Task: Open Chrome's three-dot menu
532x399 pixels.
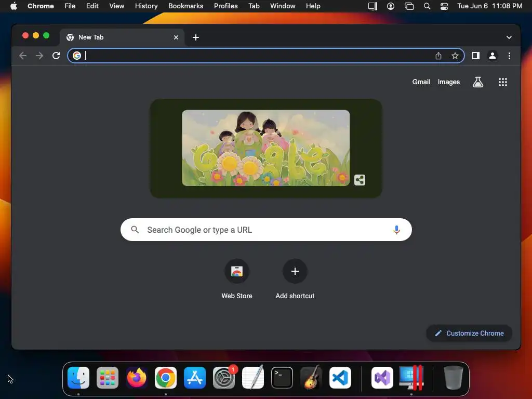Action: (x=509, y=56)
